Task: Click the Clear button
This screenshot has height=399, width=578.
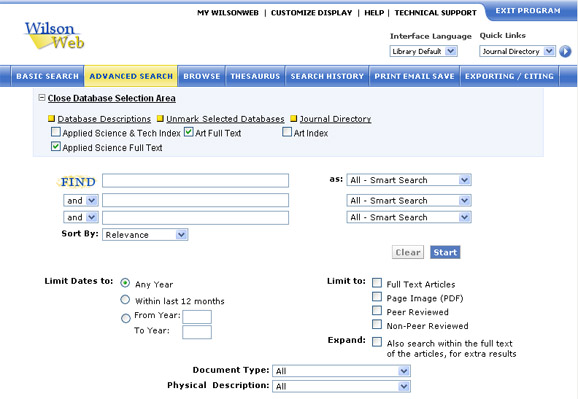Action: 408,252
